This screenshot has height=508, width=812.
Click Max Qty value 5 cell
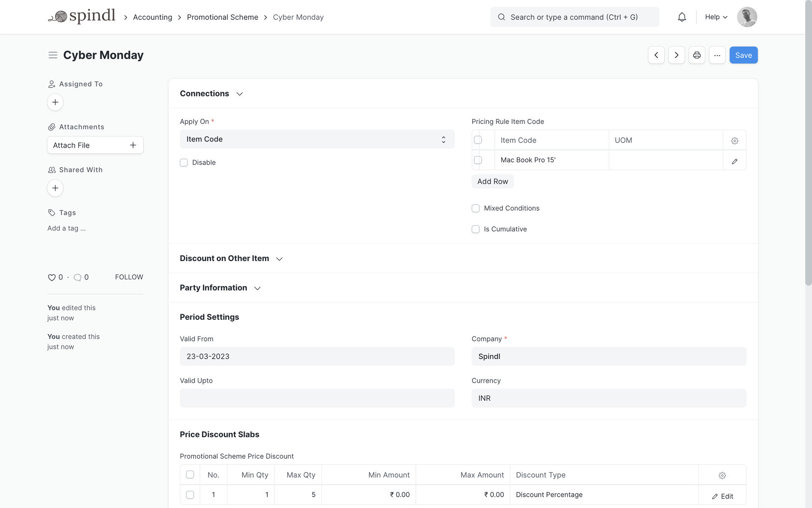click(298, 495)
